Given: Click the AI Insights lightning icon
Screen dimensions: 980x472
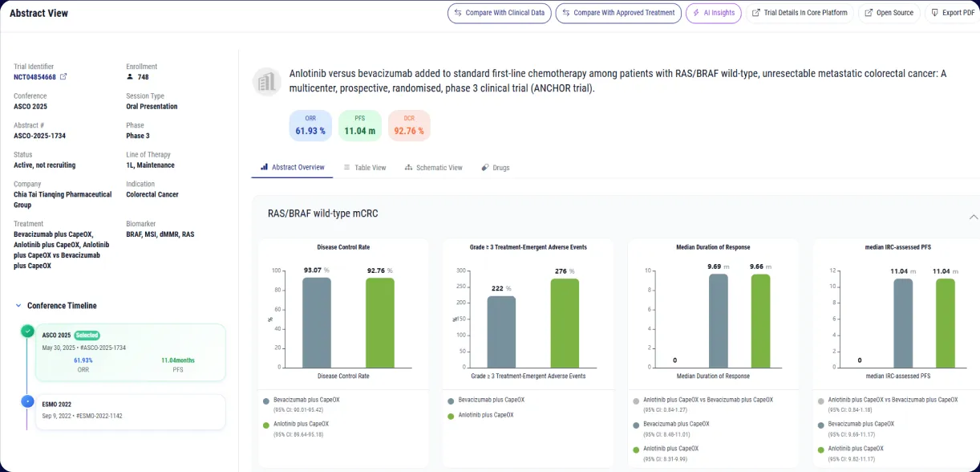Looking at the screenshot, I should tap(696, 13).
